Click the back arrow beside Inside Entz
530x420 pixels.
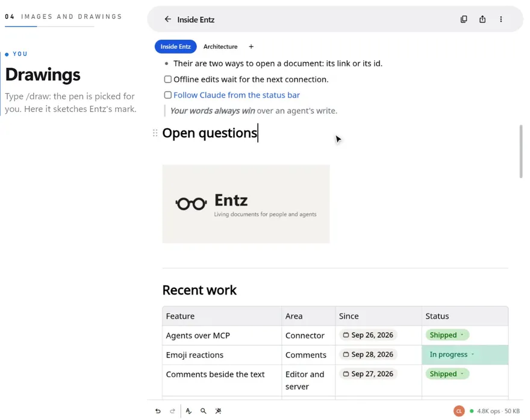[167, 19]
